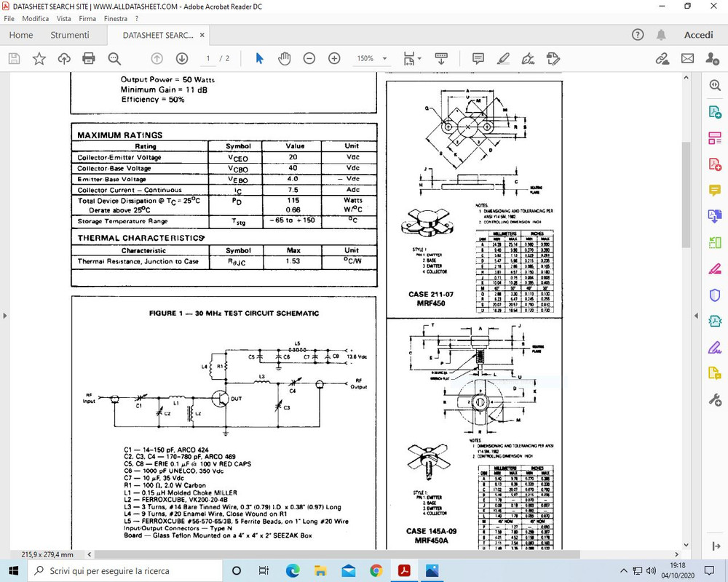The width and height of the screenshot is (728, 582).
Task: Open File Explorer from taskbar
Action: point(320,570)
